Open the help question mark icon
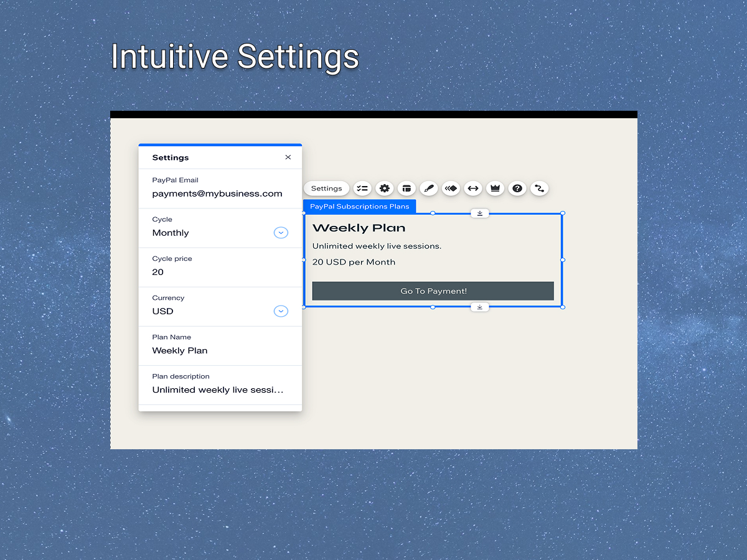 click(517, 189)
